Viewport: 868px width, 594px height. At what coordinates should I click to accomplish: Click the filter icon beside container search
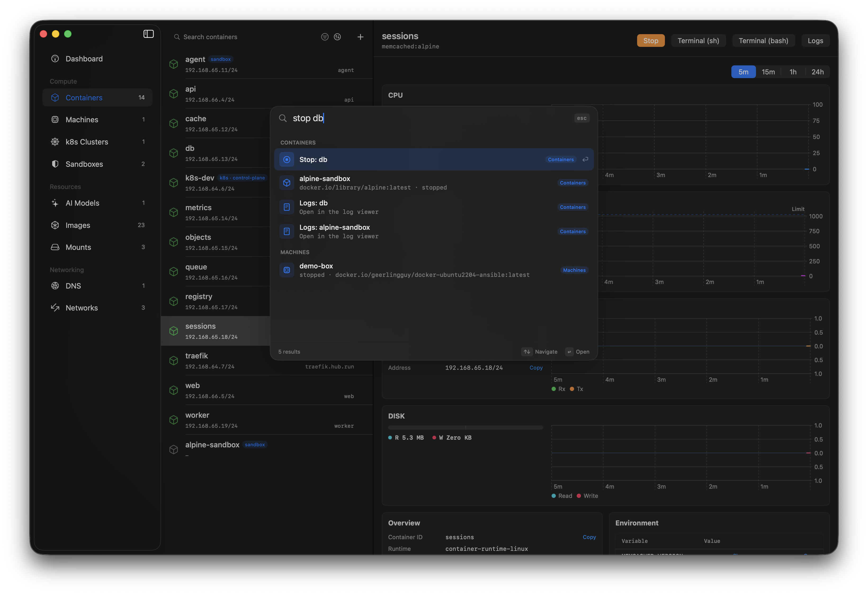pos(325,37)
